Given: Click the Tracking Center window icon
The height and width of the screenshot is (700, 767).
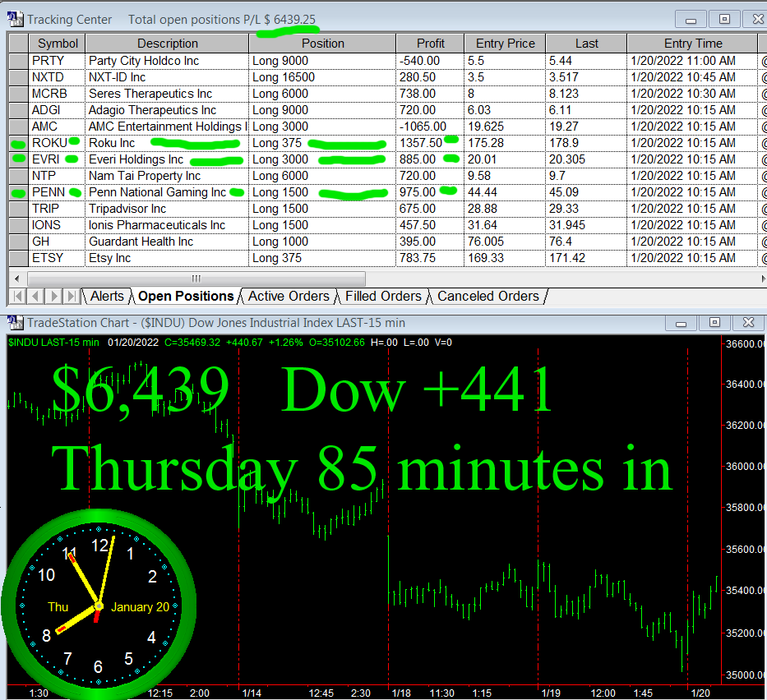Looking at the screenshot, I should tap(15, 19).
